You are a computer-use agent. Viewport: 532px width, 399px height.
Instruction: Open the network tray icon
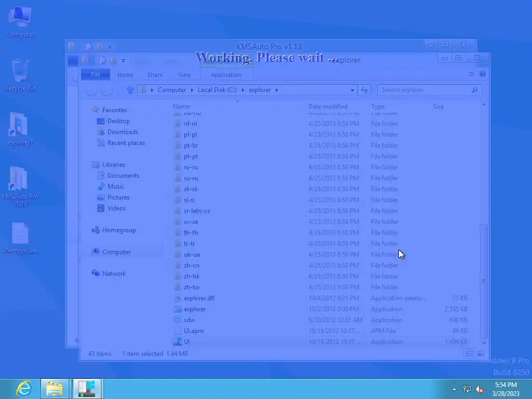click(x=467, y=389)
